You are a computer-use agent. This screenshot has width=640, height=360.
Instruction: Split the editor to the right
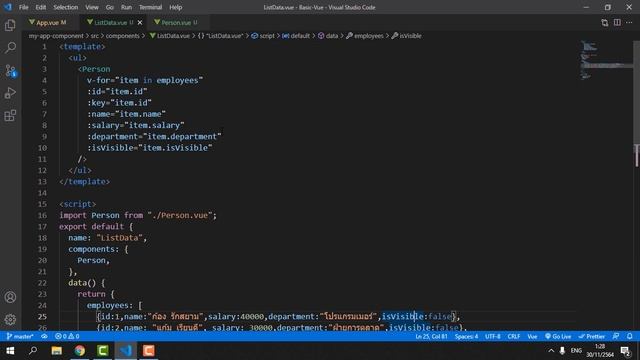pyautogui.click(x=617, y=22)
